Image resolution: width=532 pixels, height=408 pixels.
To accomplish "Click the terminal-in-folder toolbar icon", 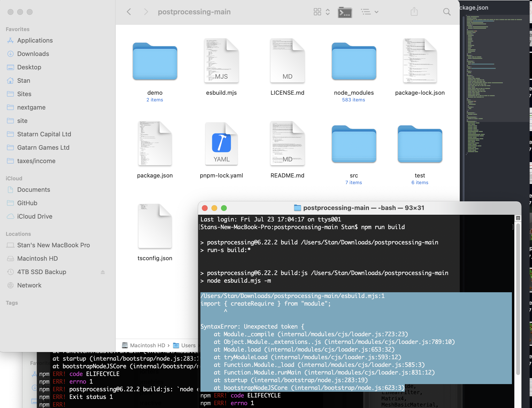I will pyautogui.click(x=345, y=12).
